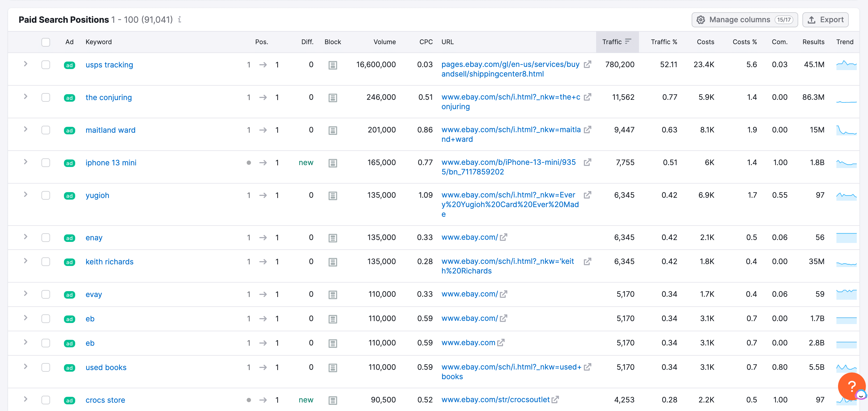Expand the the conjuring row details
The height and width of the screenshot is (411, 868).
(26, 96)
